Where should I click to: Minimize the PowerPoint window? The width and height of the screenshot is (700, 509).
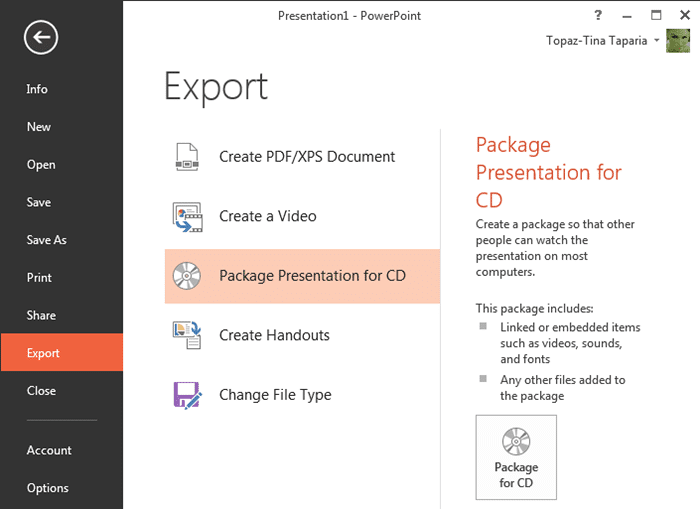pyautogui.click(x=627, y=16)
